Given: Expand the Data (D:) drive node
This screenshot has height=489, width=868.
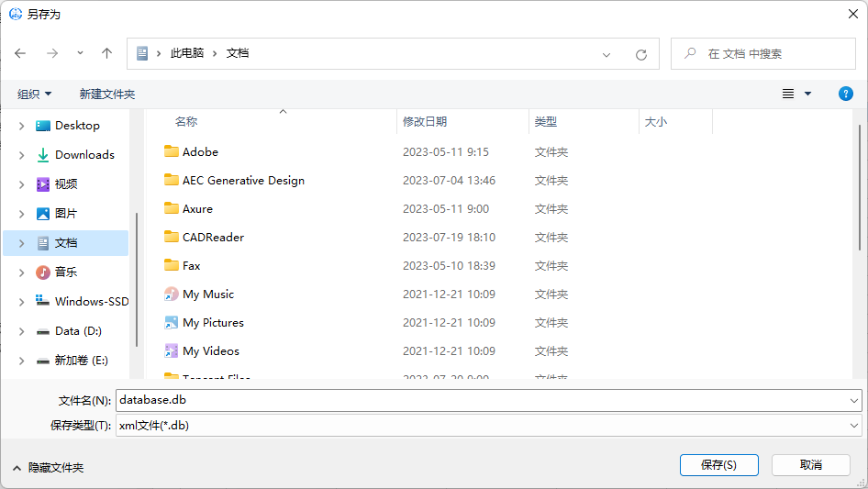Looking at the screenshot, I should point(22,331).
